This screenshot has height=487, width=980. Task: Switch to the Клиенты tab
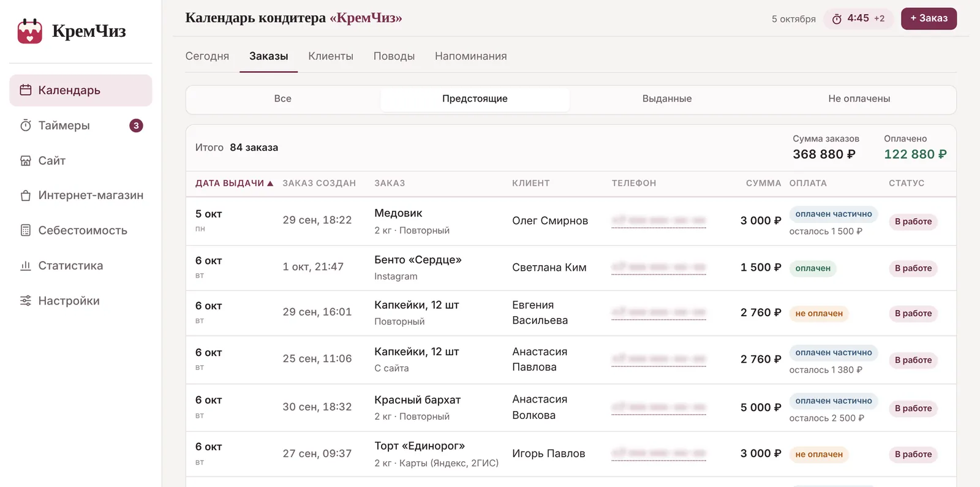tap(331, 56)
